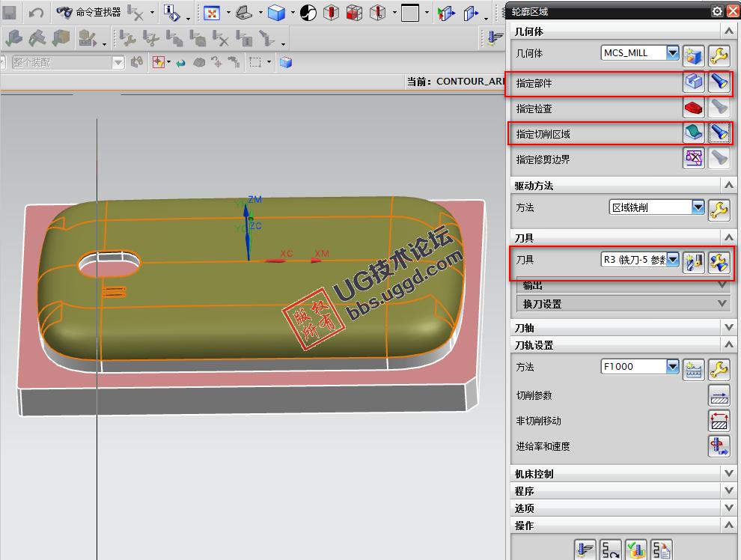Expand the 刀轴 section

[730, 328]
